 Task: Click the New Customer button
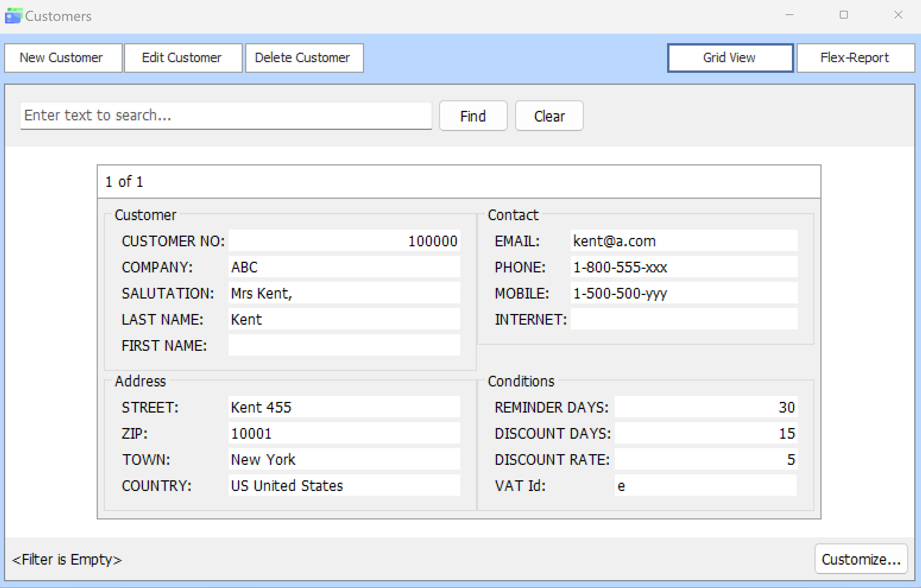(63, 58)
